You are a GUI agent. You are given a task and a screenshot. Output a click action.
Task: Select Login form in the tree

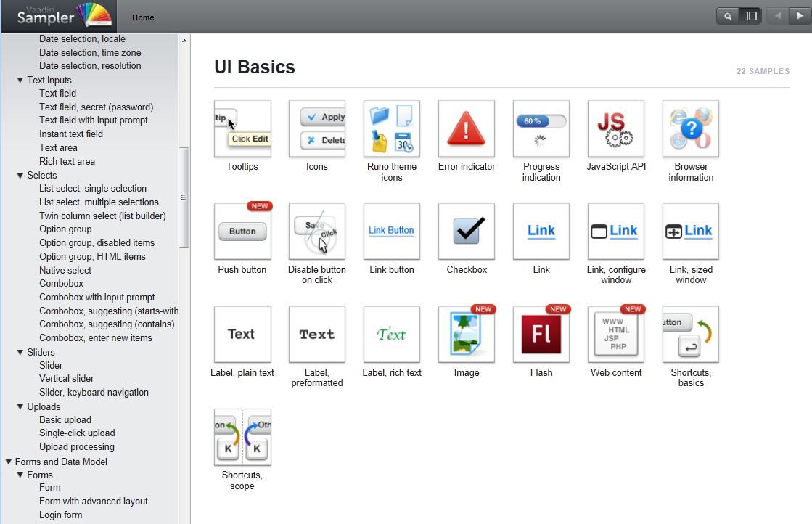(60, 515)
